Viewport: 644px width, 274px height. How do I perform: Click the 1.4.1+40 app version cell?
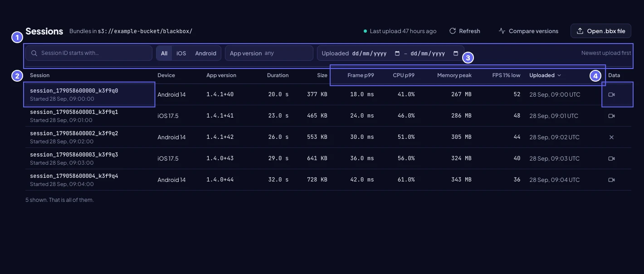point(220,94)
